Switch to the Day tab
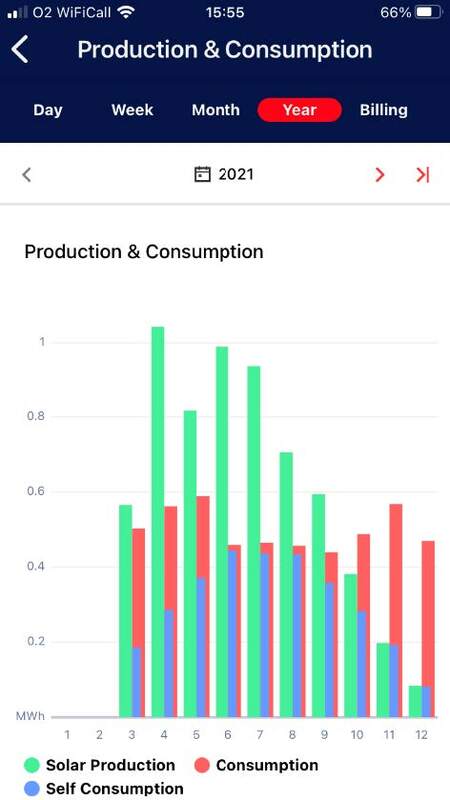The height and width of the screenshot is (800, 450). [48, 110]
